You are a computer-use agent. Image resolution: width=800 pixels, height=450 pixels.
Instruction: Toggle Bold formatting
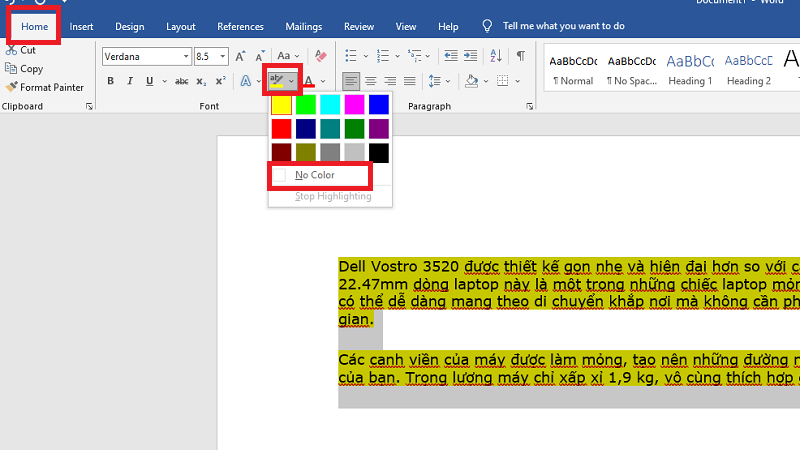tap(111, 81)
